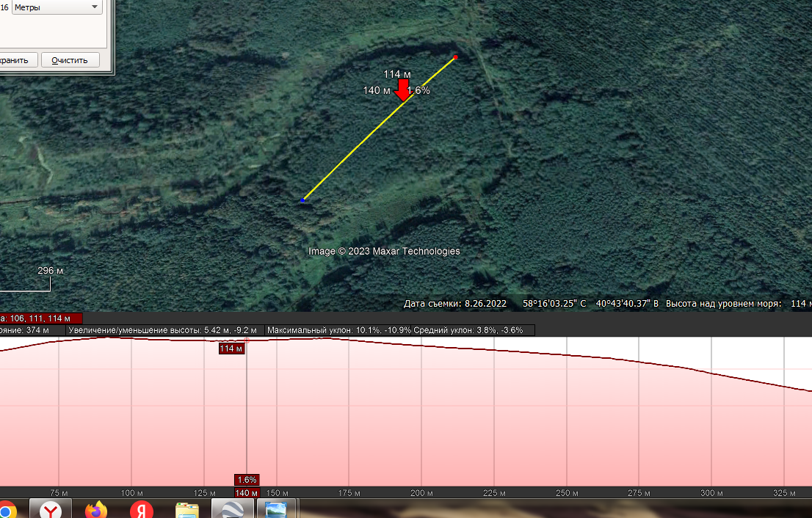Launch Firefox from the taskbar
Screen dimensions: 812x518
(x=95, y=509)
